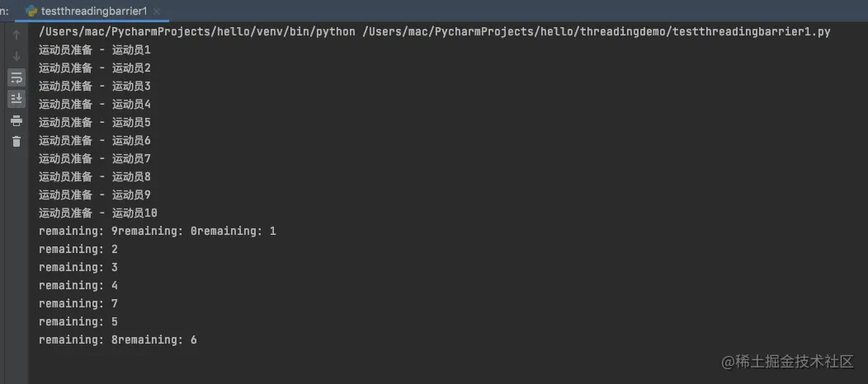Click the Up the Stack Trace arrow
Viewport: 868px width, 384px height.
(x=17, y=35)
